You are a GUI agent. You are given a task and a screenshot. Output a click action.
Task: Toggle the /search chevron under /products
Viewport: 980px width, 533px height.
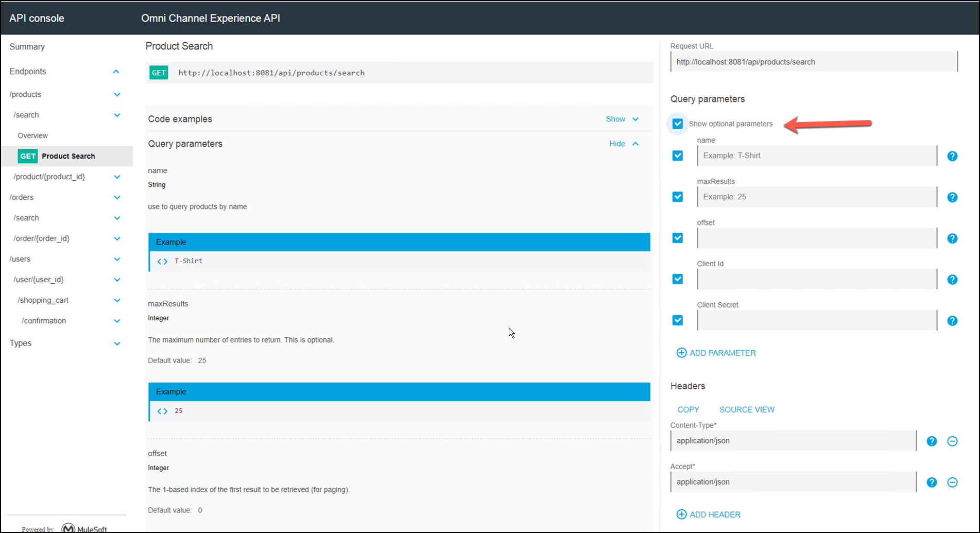pyautogui.click(x=117, y=115)
